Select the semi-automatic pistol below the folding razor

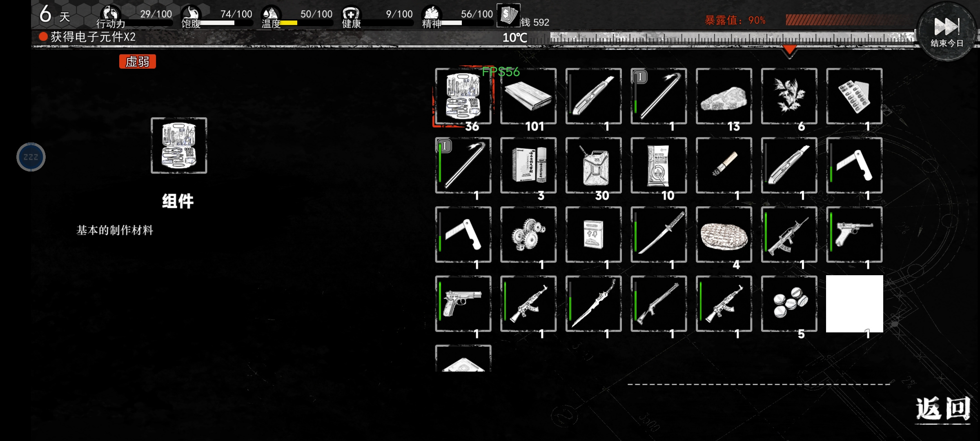coord(463,304)
